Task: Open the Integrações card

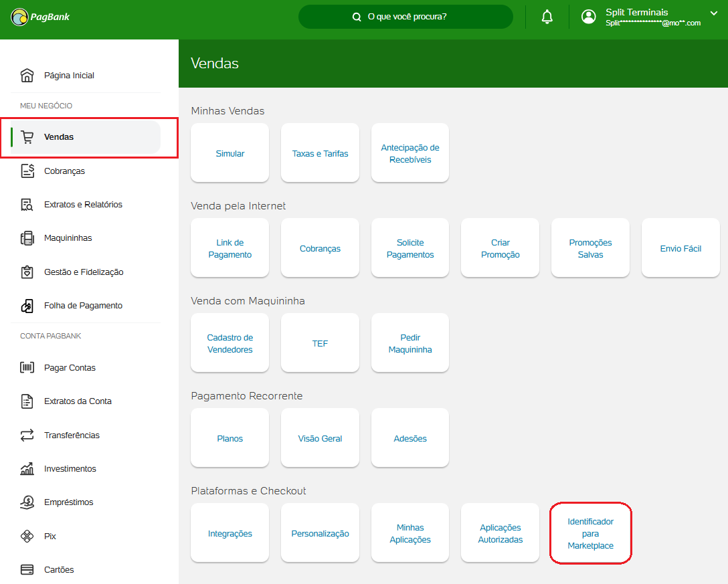Action: pyautogui.click(x=230, y=533)
